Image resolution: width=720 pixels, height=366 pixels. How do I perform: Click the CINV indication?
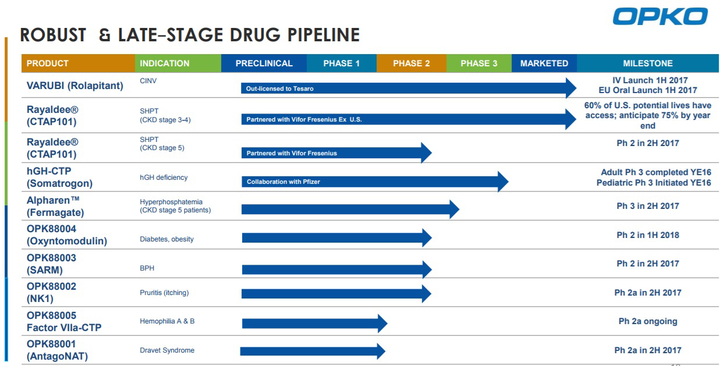(x=148, y=81)
